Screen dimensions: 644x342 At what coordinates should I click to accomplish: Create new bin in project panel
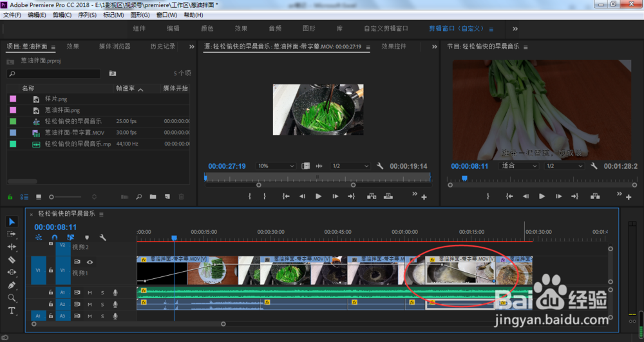pos(153,197)
